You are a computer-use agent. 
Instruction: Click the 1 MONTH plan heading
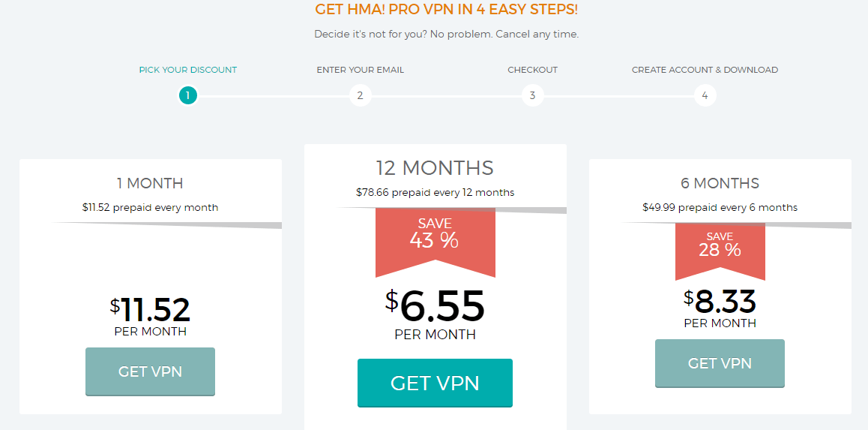tap(150, 183)
